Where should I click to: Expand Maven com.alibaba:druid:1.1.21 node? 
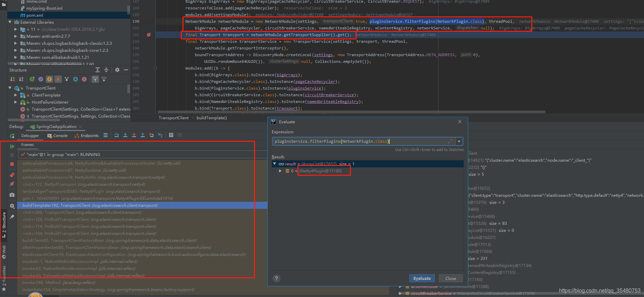(16, 57)
